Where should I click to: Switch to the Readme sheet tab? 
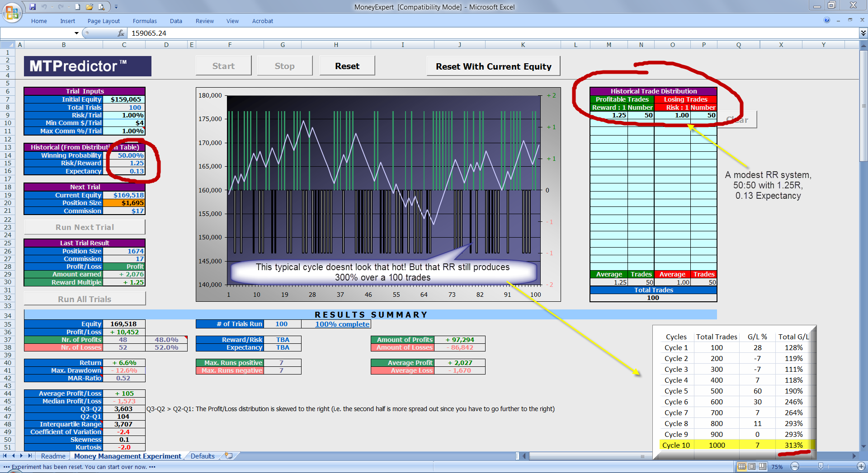[53, 456]
